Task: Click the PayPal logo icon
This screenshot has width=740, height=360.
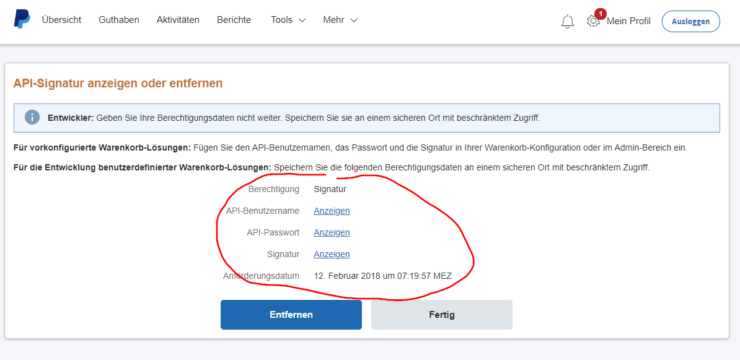Action: coord(22,19)
